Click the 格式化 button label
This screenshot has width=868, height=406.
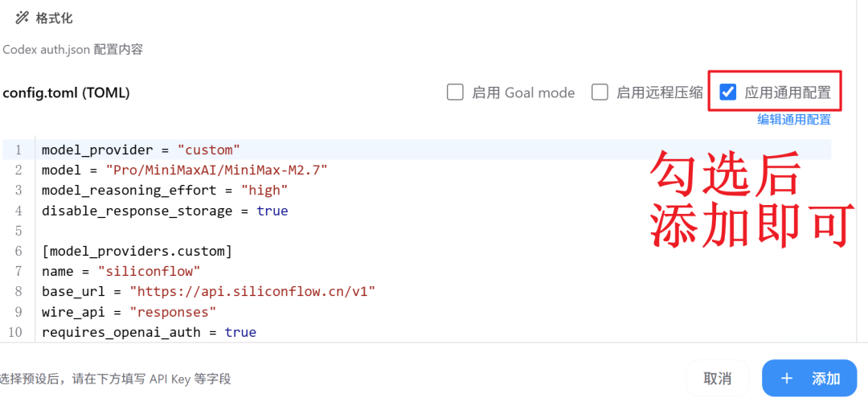[55, 18]
